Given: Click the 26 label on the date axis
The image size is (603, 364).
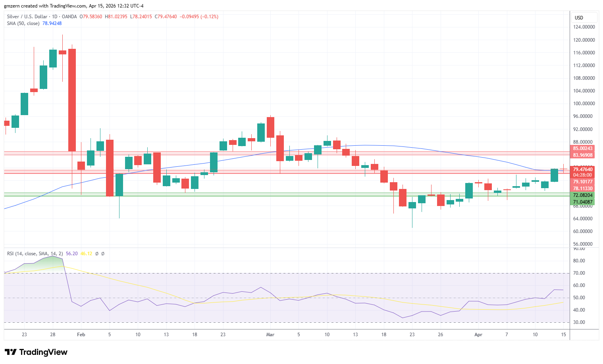Looking at the screenshot, I should point(441,335).
